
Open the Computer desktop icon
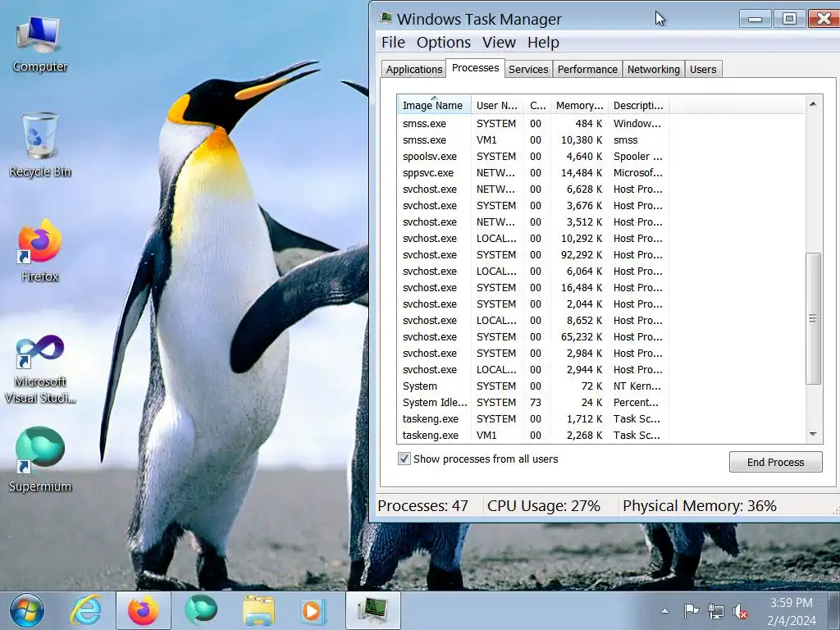coord(40,44)
